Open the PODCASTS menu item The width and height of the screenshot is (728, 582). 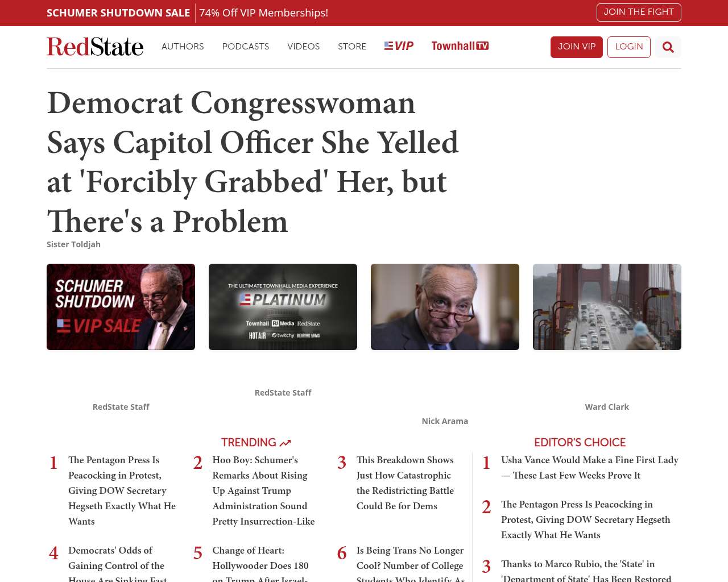pyautogui.click(x=246, y=47)
